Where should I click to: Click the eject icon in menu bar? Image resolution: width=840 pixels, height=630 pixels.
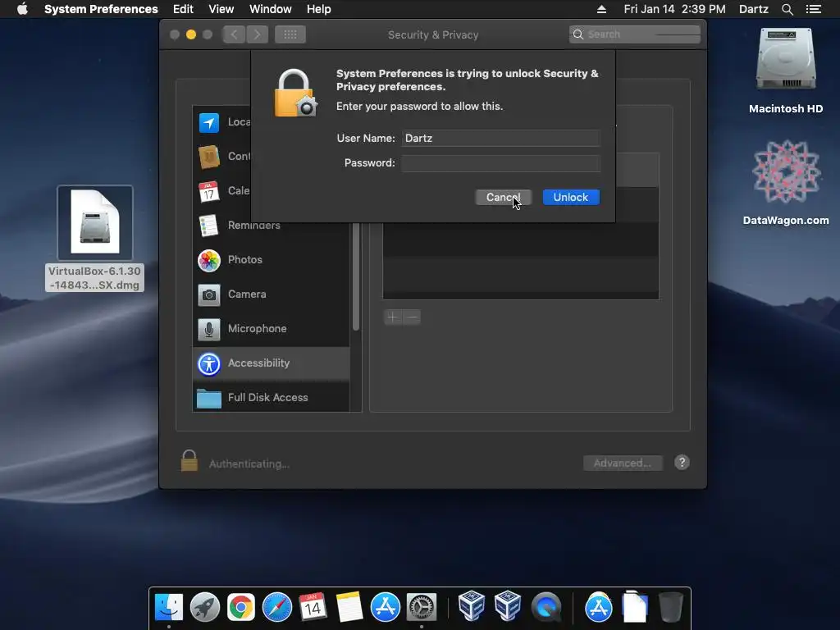tap(601, 9)
